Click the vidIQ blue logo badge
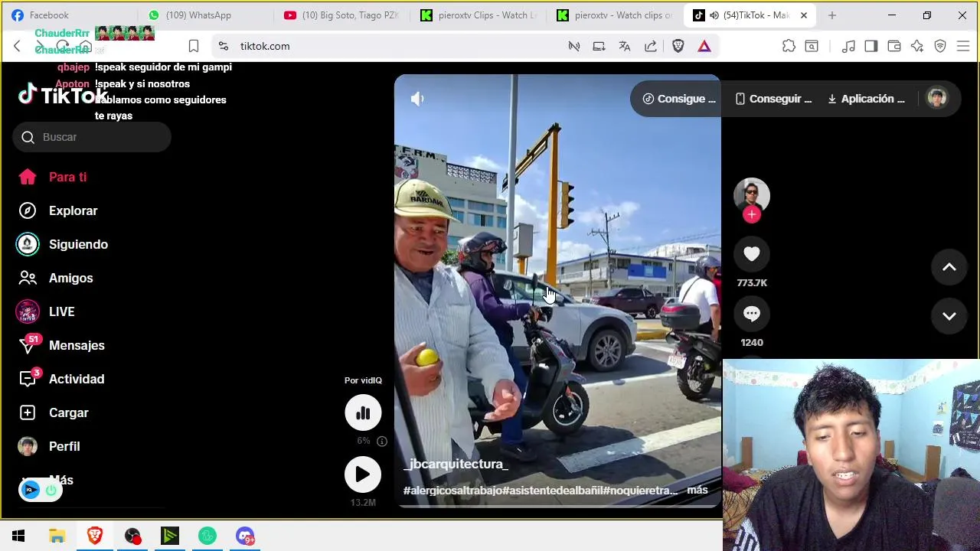Image resolution: width=980 pixels, height=551 pixels. 31,491
